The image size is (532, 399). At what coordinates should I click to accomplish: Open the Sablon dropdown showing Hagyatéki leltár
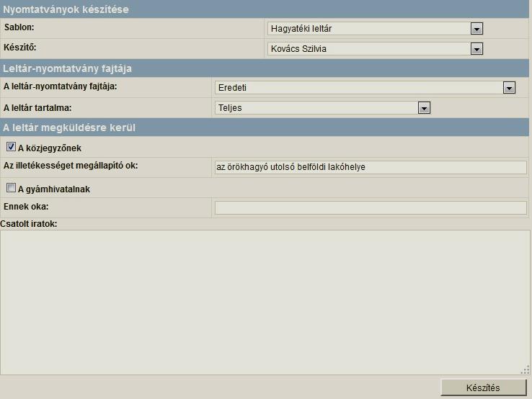click(x=375, y=29)
